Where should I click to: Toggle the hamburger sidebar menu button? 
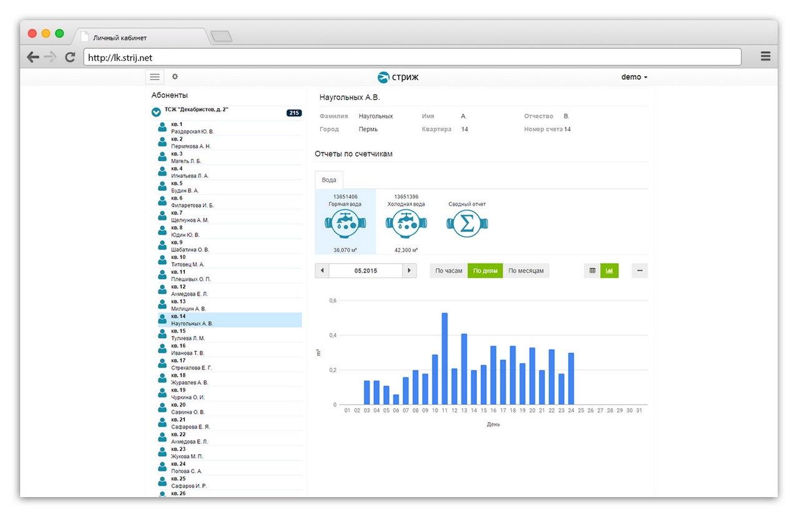tap(155, 77)
